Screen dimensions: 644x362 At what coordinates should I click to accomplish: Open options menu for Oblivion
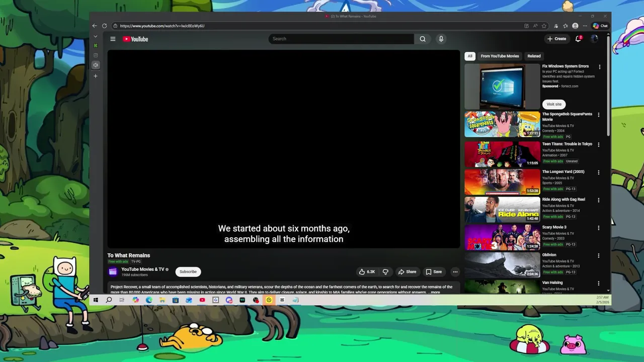click(599, 255)
